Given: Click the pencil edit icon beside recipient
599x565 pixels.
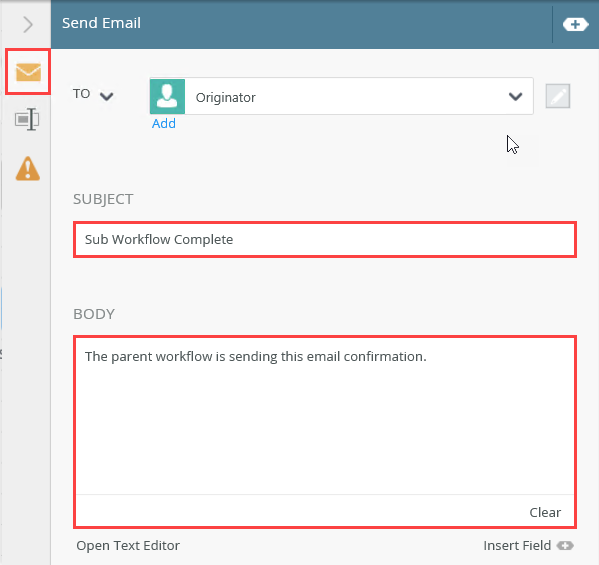Looking at the screenshot, I should 558,96.
